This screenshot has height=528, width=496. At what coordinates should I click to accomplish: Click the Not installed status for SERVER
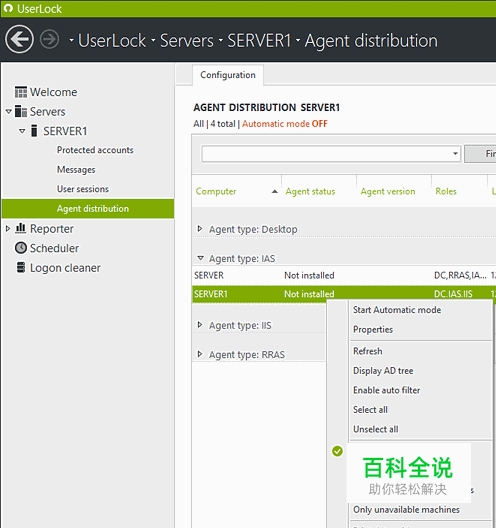(309, 275)
